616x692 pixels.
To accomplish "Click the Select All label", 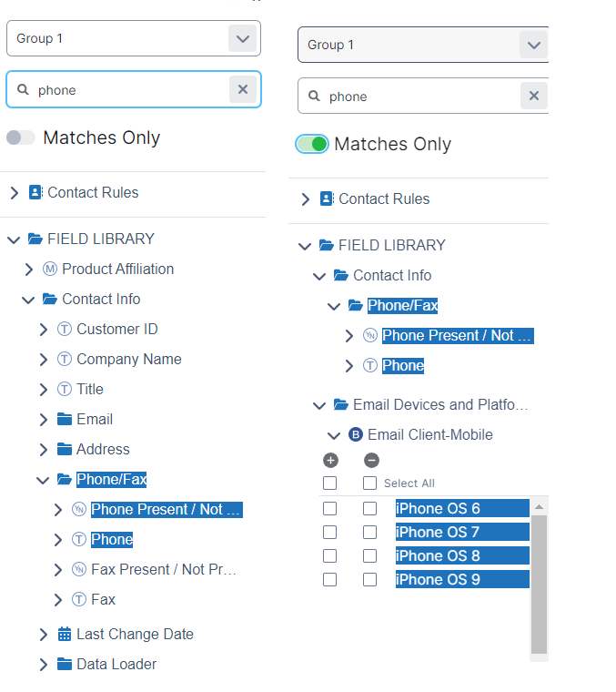I will (x=409, y=483).
